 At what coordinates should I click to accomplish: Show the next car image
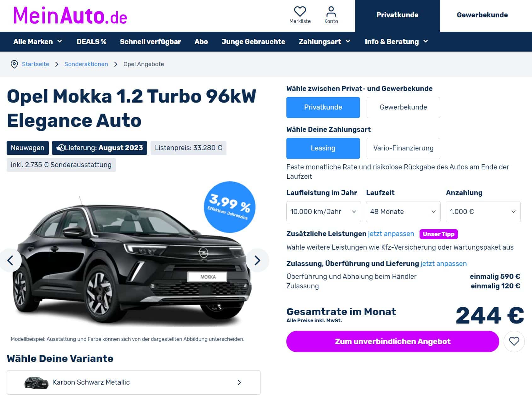tap(257, 260)
